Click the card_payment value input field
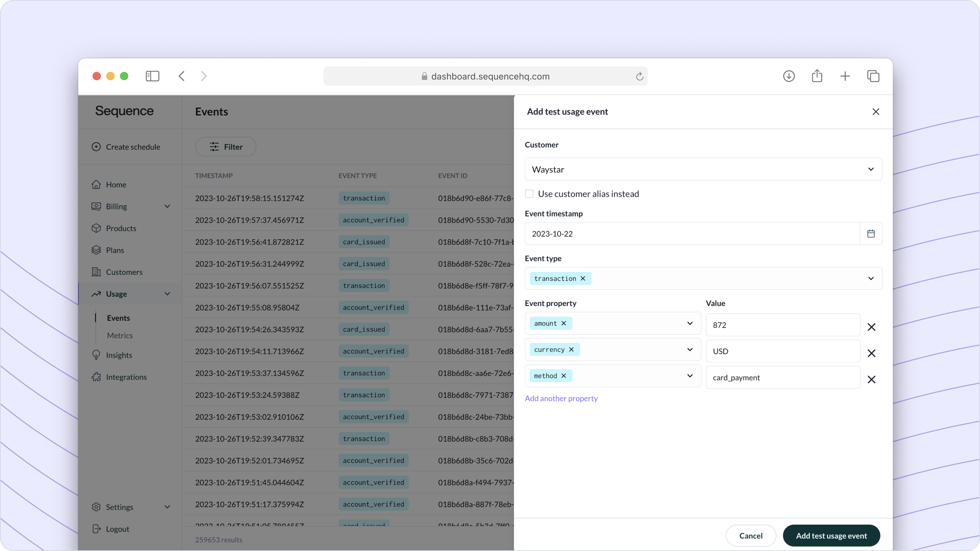This screenshot has width=980, height=551. point(782,378)
